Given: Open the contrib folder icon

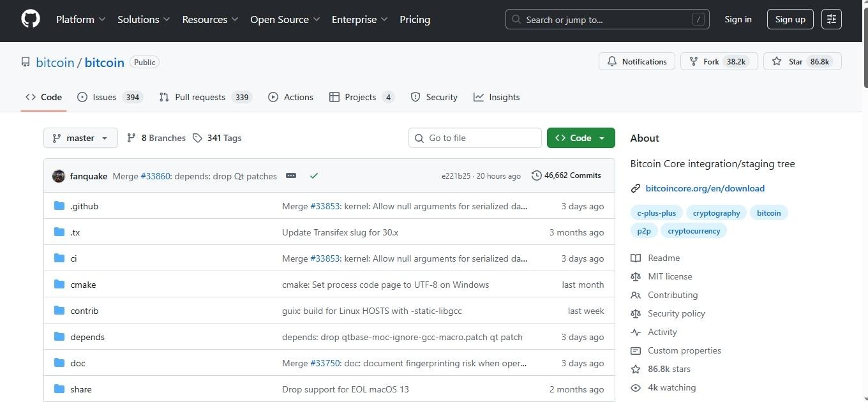Looking at the screenshot, I should coord(59,311).
